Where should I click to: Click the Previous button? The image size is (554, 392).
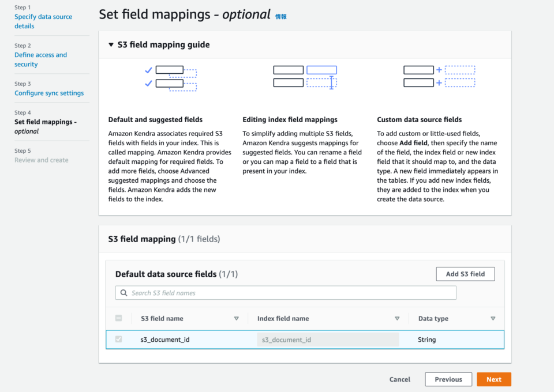448,379
